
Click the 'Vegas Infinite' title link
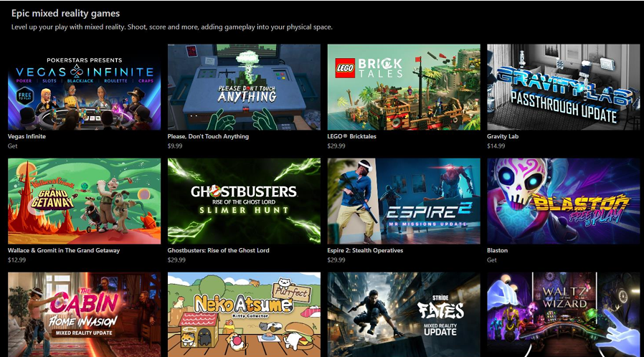click(27, 136)
